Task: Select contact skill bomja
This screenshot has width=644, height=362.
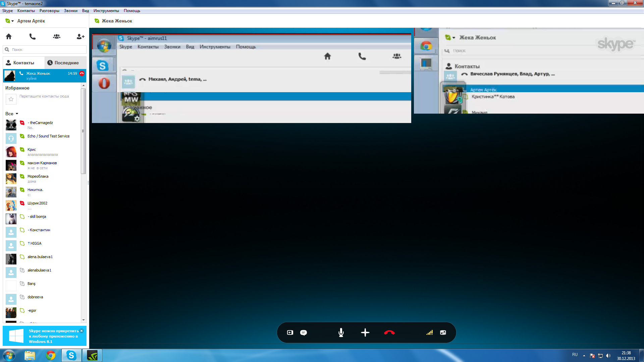Action: (42, 219)
